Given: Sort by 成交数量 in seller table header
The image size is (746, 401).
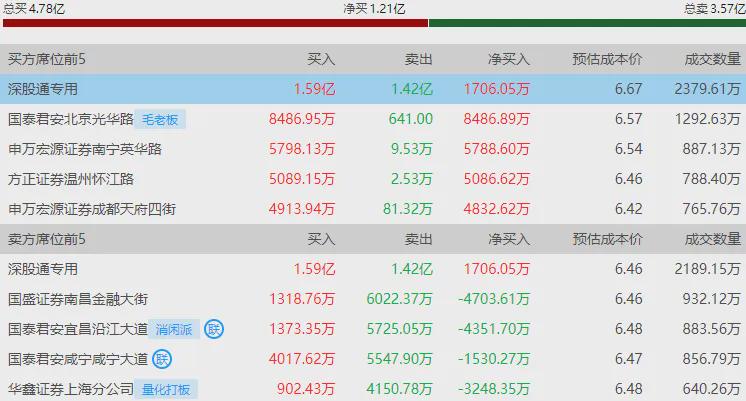Looking at the screenshot, I should (x=713, y=239).
